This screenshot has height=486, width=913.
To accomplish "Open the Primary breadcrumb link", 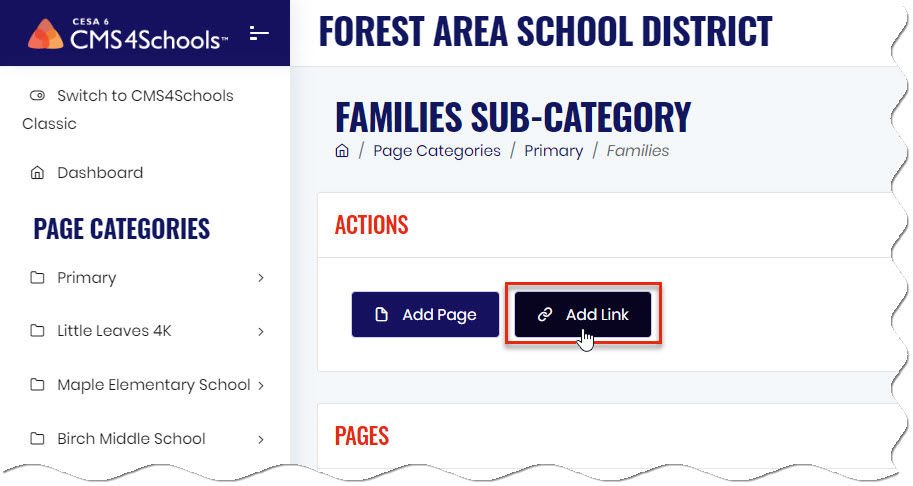I will [x=553, y=151].
